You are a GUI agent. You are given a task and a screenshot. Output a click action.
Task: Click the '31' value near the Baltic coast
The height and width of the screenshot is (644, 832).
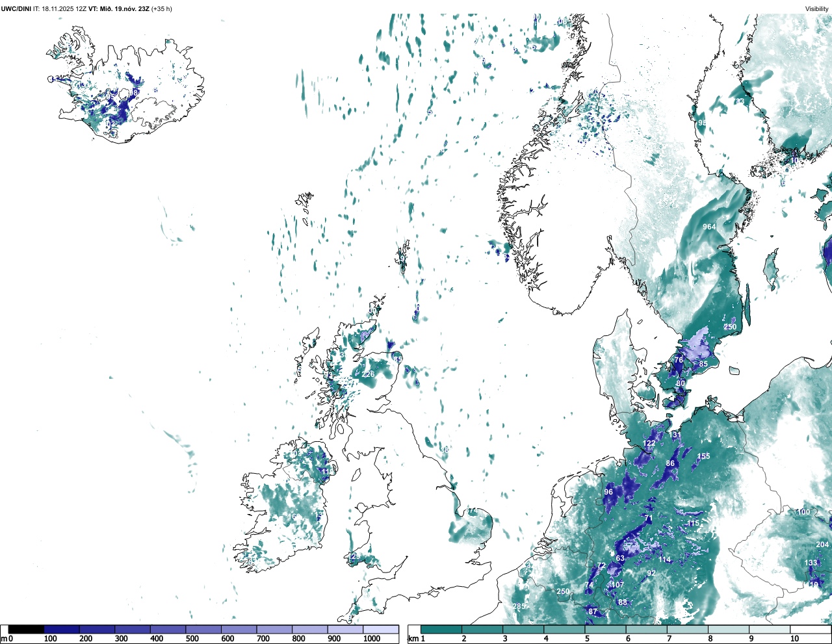pos(677,435)
